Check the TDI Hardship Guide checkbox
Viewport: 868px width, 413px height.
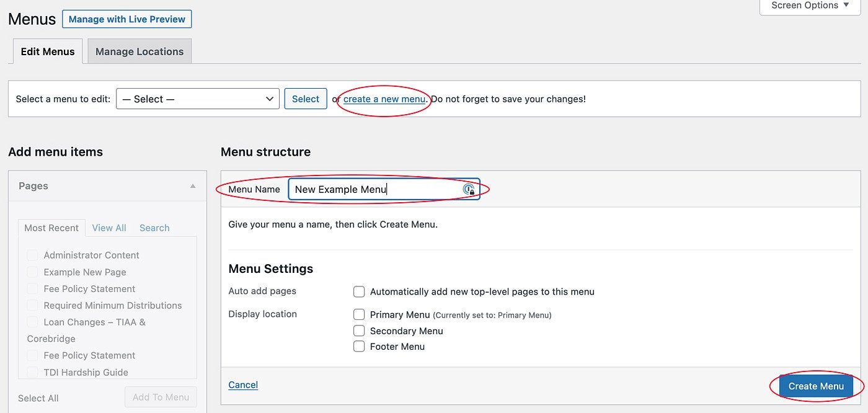[32, 371]
